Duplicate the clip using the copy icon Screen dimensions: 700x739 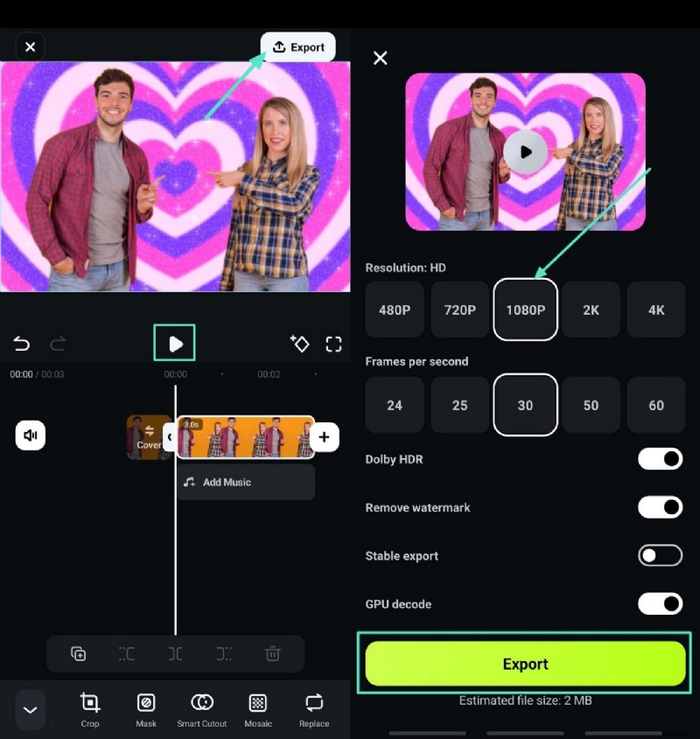78,653
